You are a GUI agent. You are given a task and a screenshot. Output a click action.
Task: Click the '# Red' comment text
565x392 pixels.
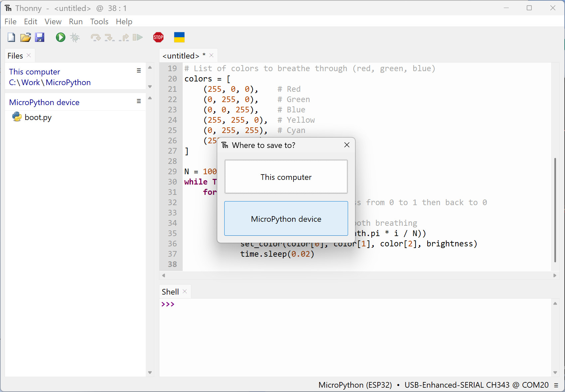289,89
